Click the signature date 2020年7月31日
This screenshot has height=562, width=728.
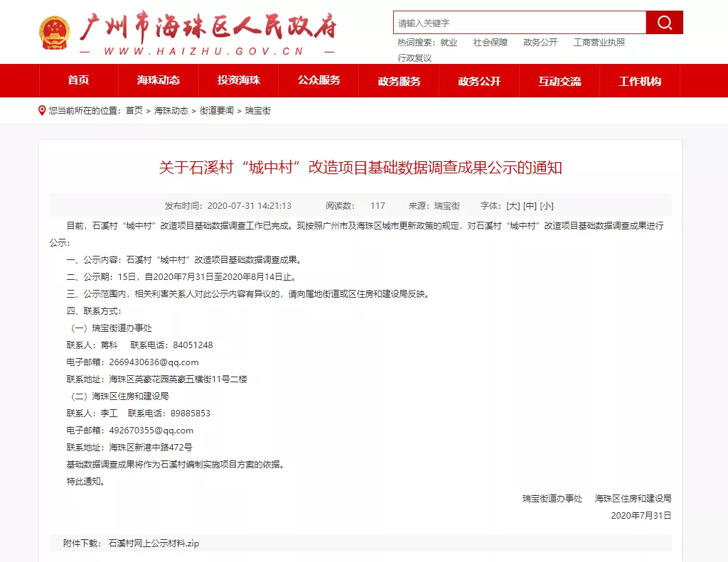click(641, 515)
